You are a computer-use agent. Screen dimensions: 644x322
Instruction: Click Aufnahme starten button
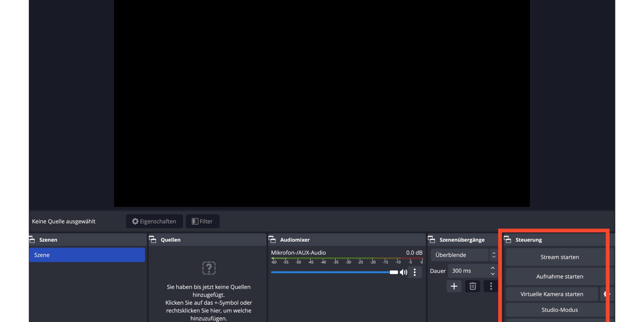(560, 276)
